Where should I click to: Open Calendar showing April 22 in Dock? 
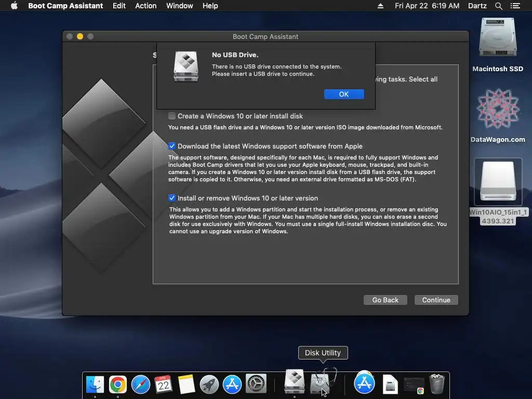coord(164,384)
